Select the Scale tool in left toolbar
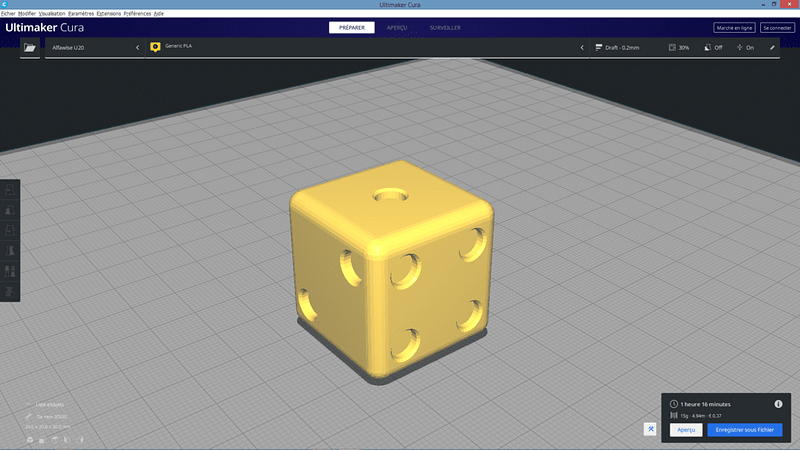This screenshot has width=800, height=450. coord(10,210)
